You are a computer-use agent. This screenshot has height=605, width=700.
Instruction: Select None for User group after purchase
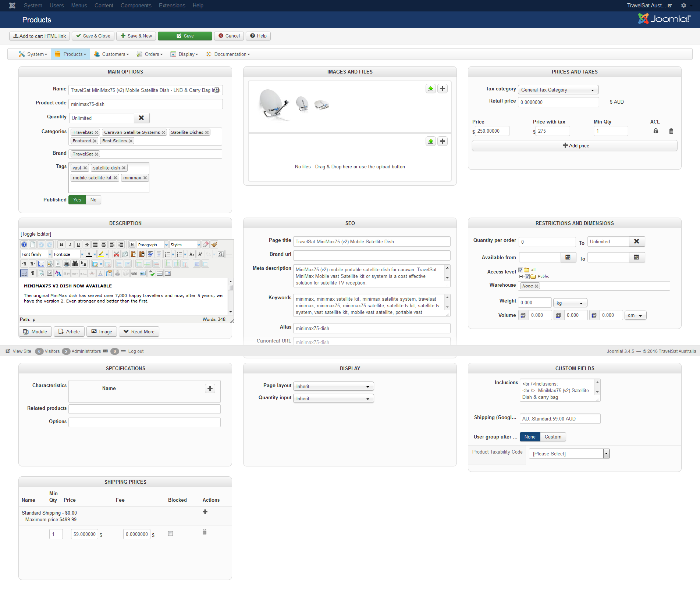530,437
